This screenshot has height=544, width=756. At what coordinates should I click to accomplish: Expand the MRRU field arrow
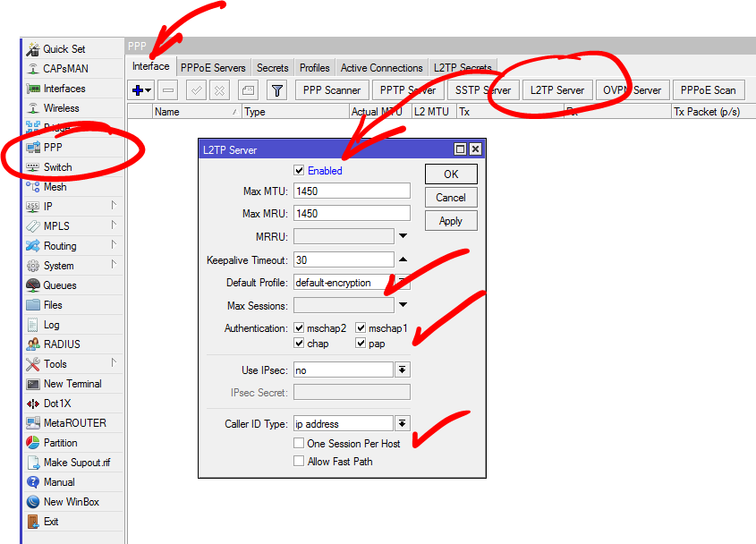click(403, 236)
